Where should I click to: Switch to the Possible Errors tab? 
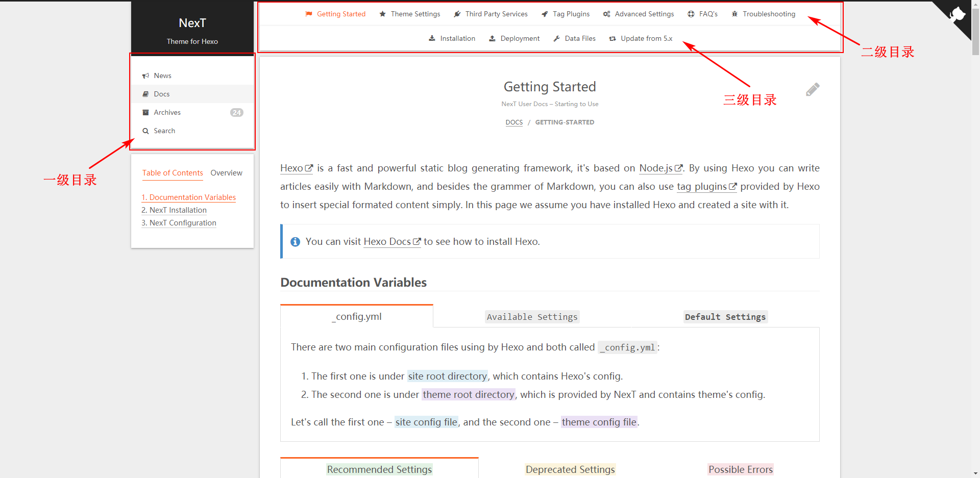click(741, 469)
